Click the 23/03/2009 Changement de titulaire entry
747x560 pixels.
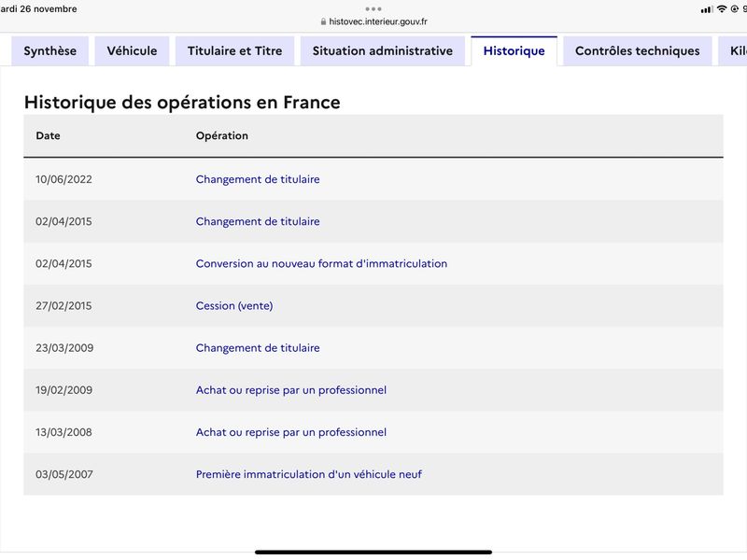[258, 348]
